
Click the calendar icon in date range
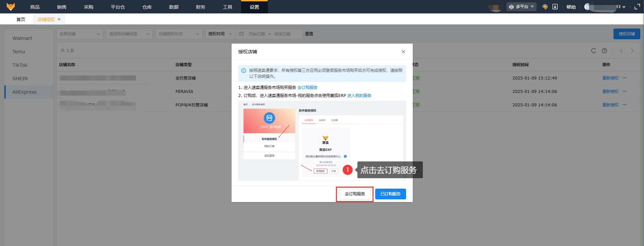coord(241,34)
